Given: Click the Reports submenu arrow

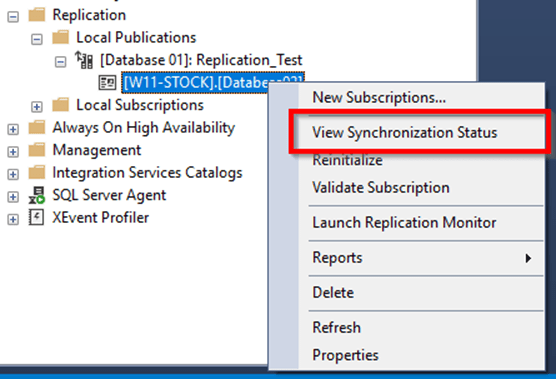Looking at the screenshot, I should click(x=528, y=258).
